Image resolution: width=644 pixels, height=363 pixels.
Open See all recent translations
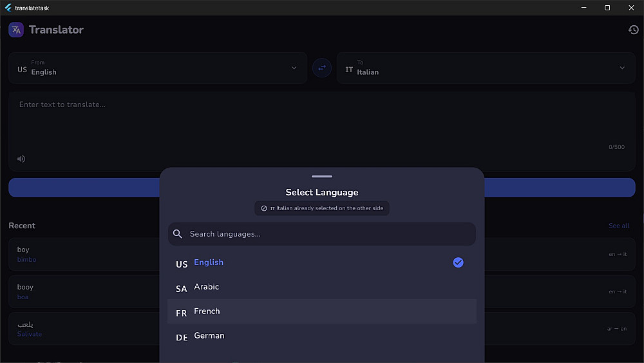(618, 226)
